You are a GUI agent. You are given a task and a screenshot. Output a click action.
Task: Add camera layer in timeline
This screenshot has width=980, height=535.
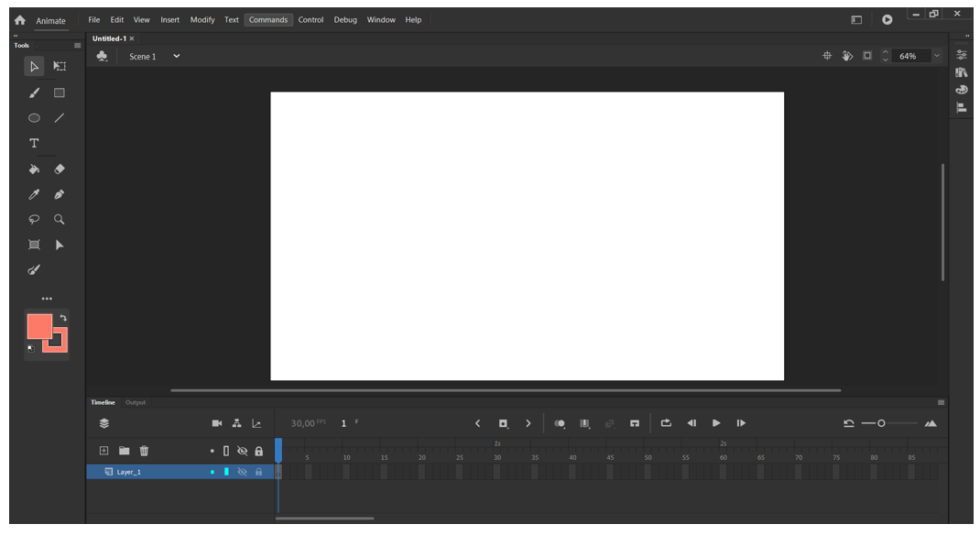coord(217,423)
